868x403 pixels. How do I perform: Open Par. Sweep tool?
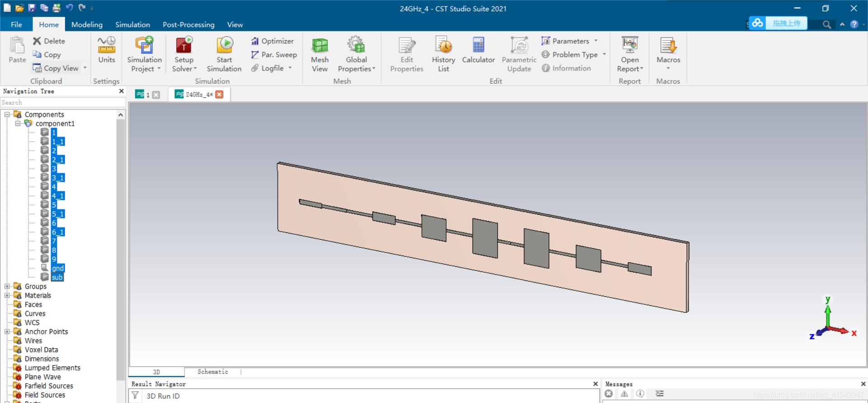pyautogui.click(x=274, y=55)
